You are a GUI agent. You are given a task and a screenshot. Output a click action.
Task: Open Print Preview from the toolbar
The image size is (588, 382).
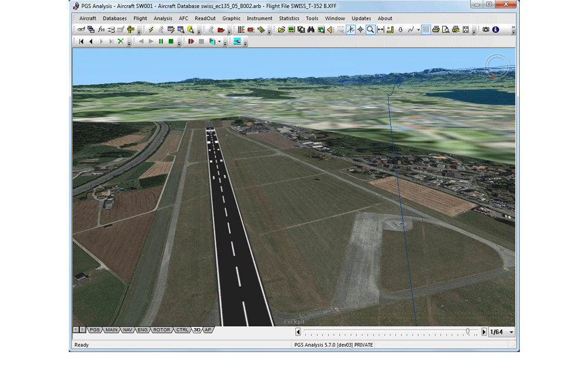(447, 29)
